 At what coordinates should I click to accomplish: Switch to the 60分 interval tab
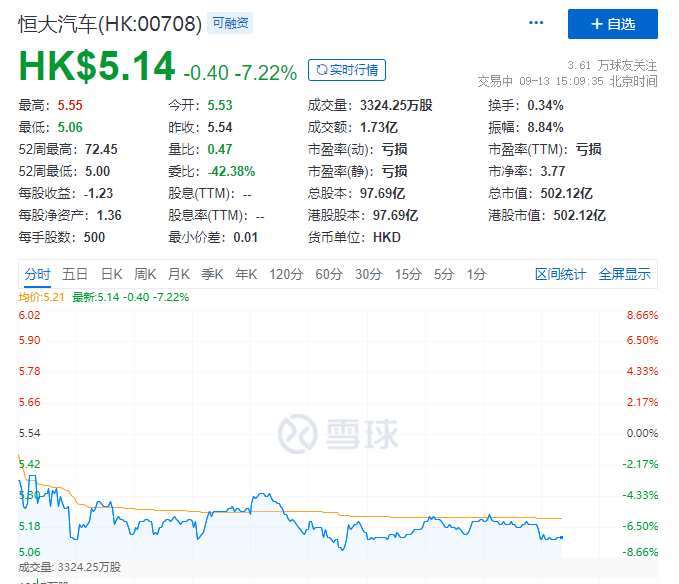(329, 274)
